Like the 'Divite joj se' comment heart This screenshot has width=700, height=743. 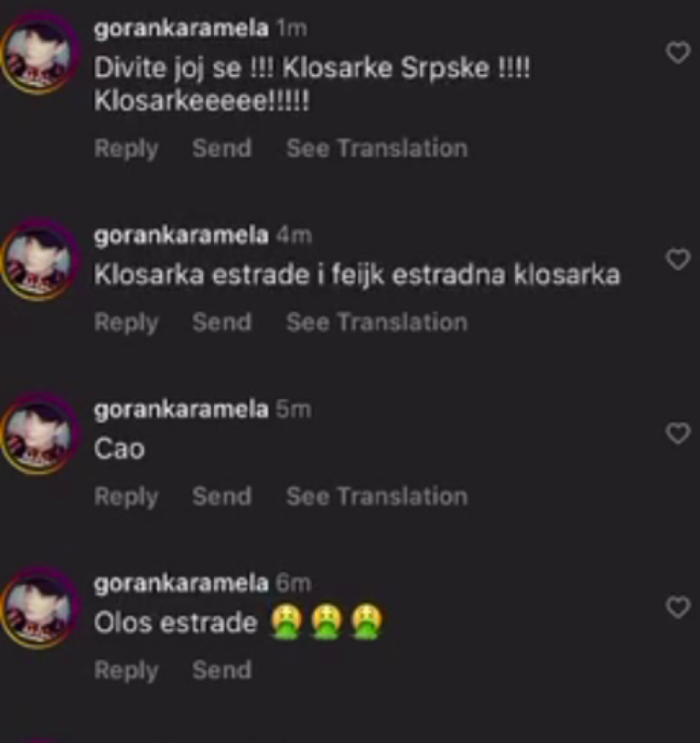pos(678,53)
